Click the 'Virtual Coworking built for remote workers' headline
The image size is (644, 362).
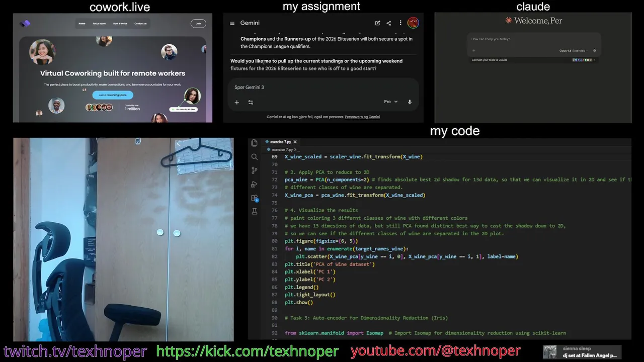coord(113,73)
